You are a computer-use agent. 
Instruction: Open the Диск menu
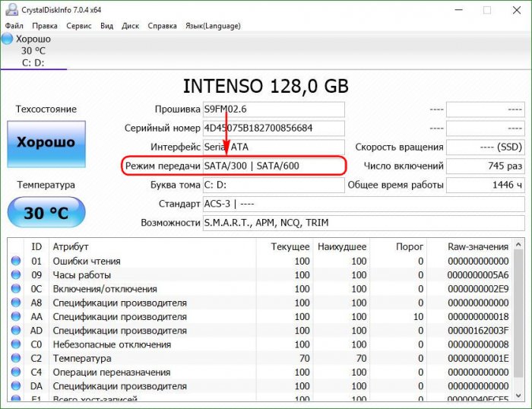tap(130, 26)
